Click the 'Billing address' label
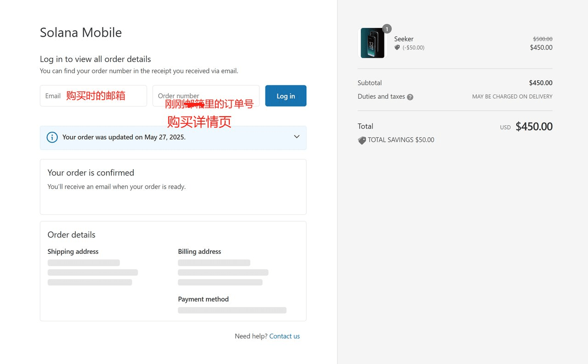Screen dimensions: 588x364 199,252
